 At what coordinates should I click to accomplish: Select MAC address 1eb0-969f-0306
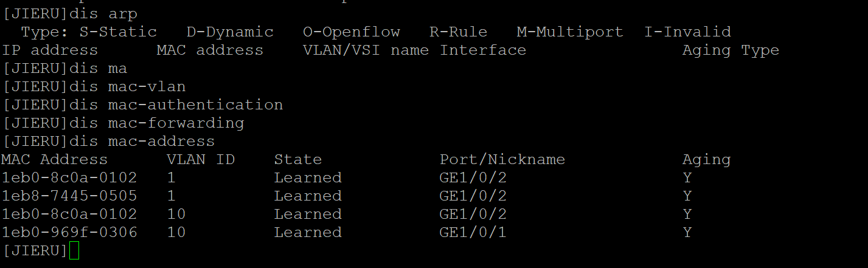point(69,232)
